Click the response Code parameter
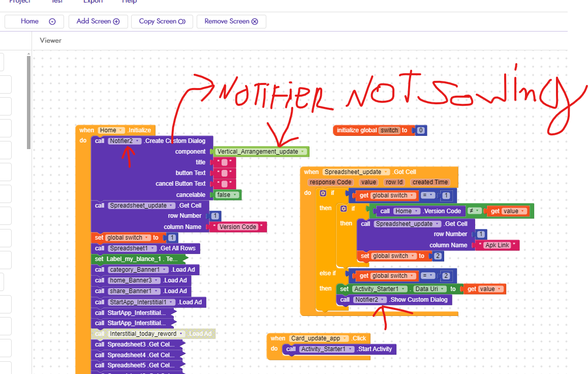588x374 pixels. coord(330,182)
